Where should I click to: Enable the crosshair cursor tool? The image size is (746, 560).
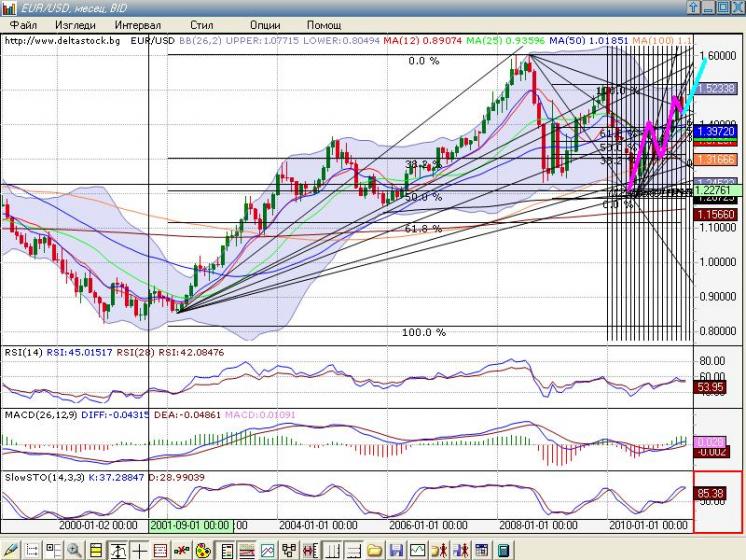point(139,550)
